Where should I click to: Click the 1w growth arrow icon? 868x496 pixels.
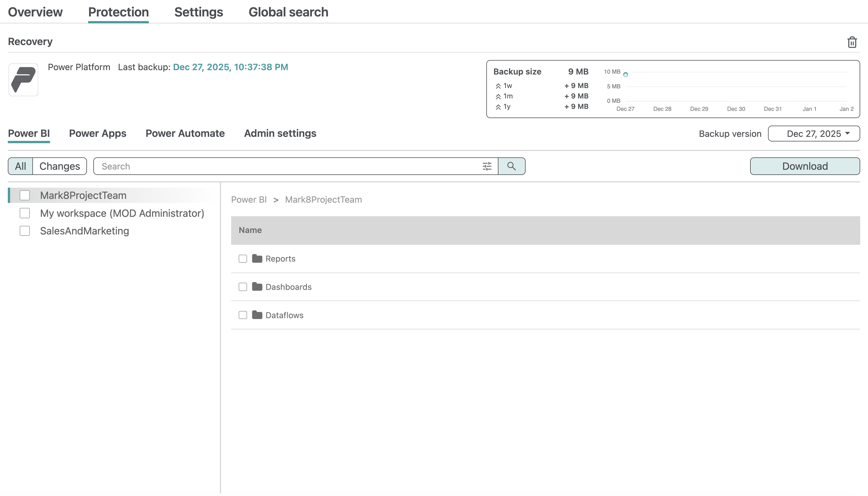(498, 86)
